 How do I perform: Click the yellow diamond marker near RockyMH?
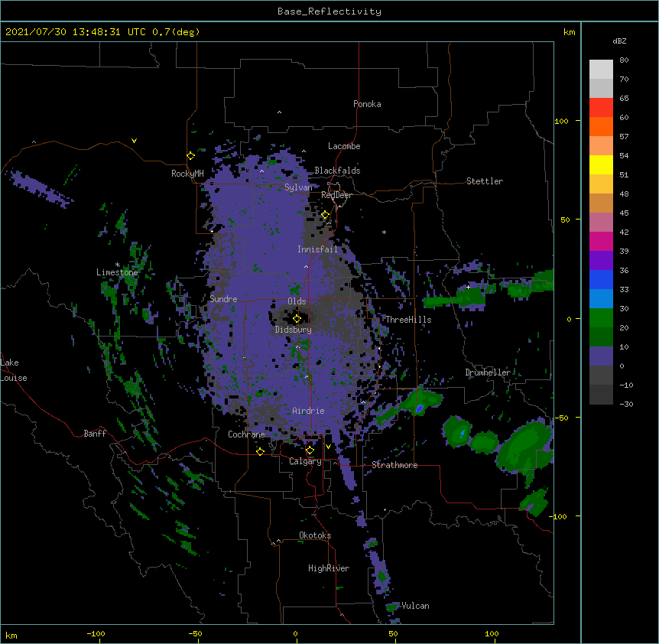190,156
